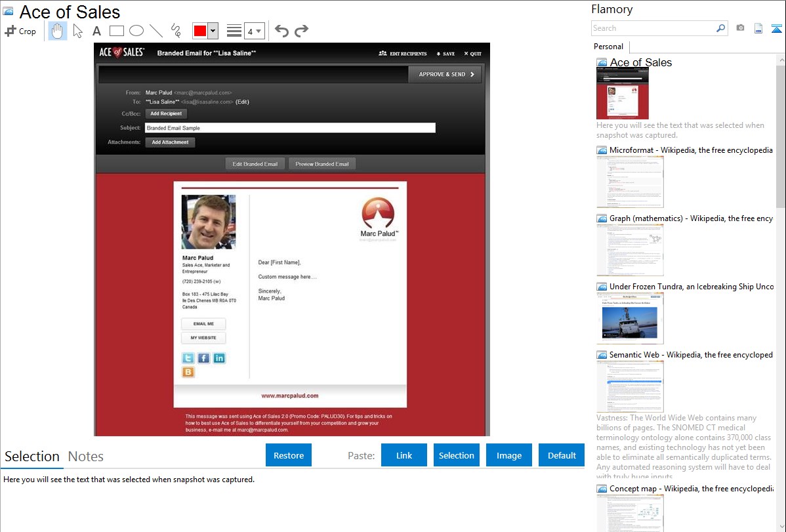This screenshot has height=532, width=786.
Task: Click the Preview Branded Email button
Action: (x=322, y=164)
